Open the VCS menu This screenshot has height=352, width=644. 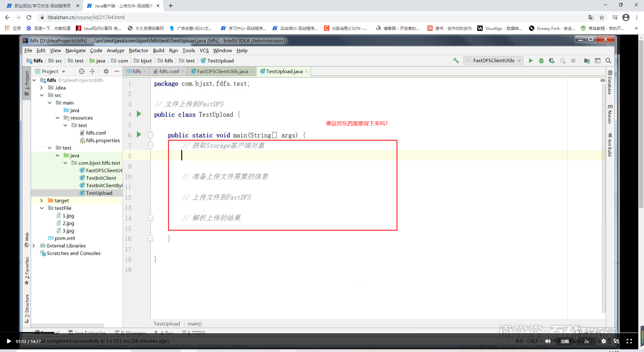pyautogui.click(x=204, y=50)
